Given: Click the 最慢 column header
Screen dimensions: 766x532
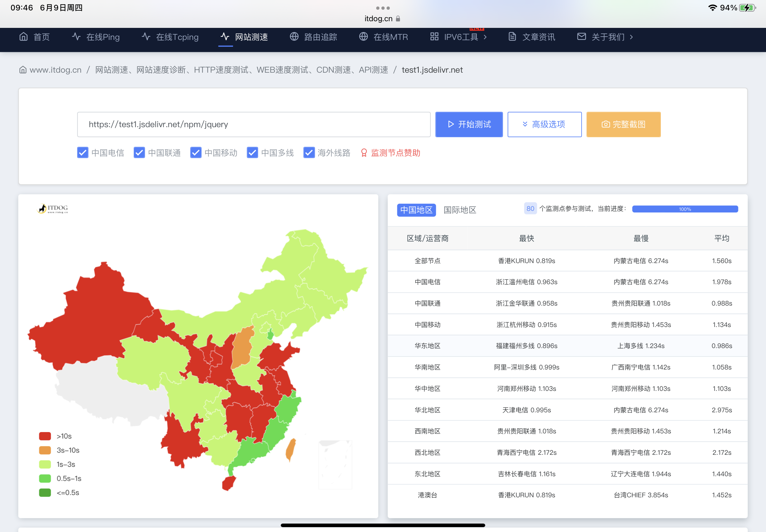Looking at the screenshot, I should click(x=641, y=238).
